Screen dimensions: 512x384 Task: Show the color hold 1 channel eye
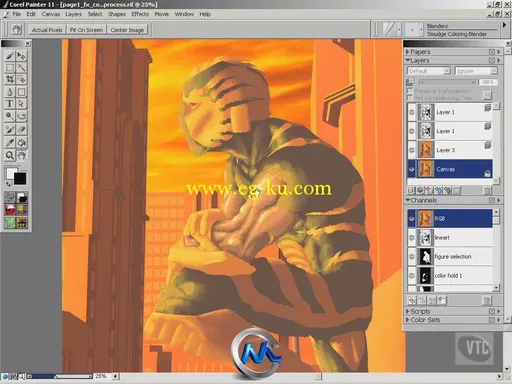pos(412,276)
